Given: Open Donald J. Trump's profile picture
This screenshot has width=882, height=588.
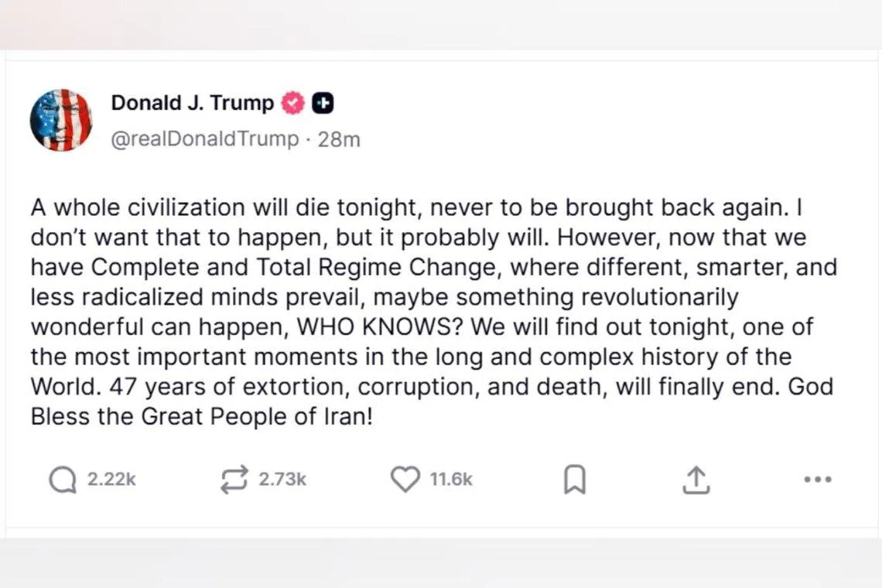Looking at the screenshot, I should pyautogui.click(x=61, y=120).
